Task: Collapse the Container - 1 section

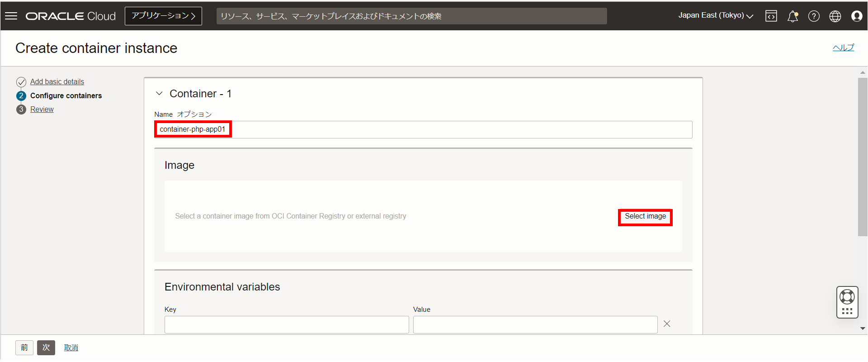Action: [x=159, y=94]
